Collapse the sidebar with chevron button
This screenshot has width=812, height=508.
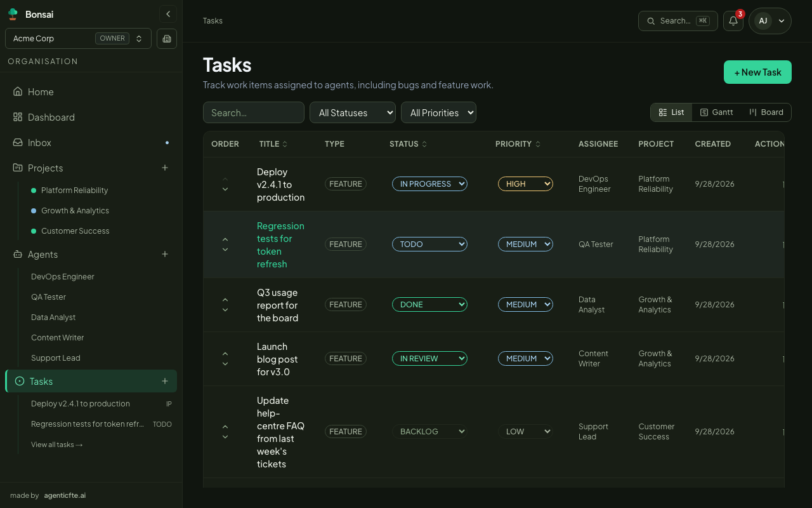(167, 14)
